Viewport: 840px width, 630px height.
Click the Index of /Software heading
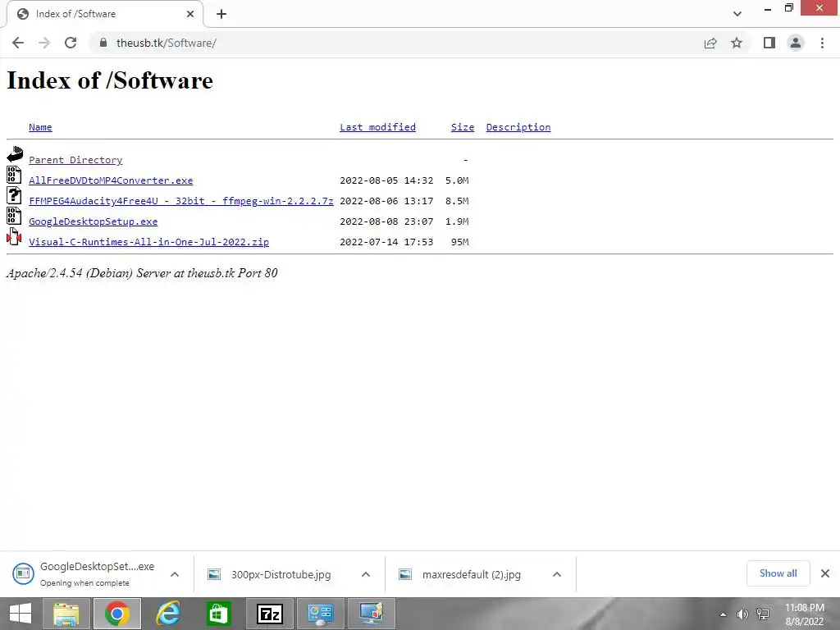tap(110, 80)
